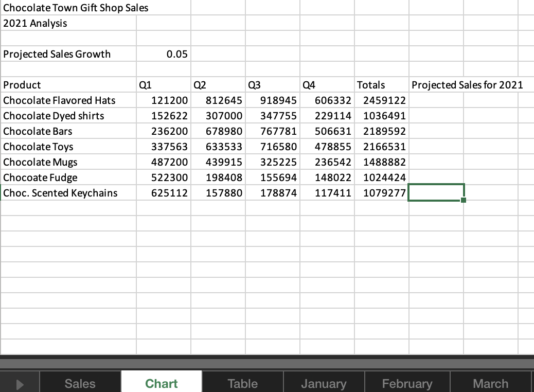Open the Chart sheet tab
534x392 pixels.
(x=161, y=383)
